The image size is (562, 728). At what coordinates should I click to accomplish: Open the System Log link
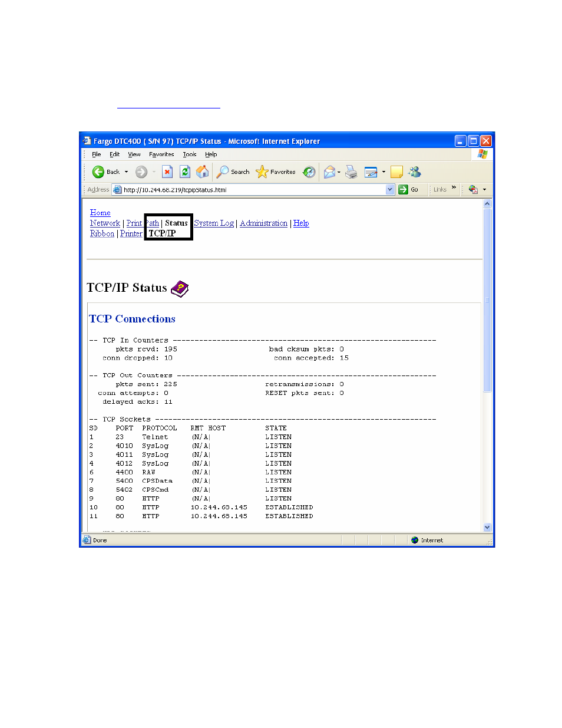[214, 223]
